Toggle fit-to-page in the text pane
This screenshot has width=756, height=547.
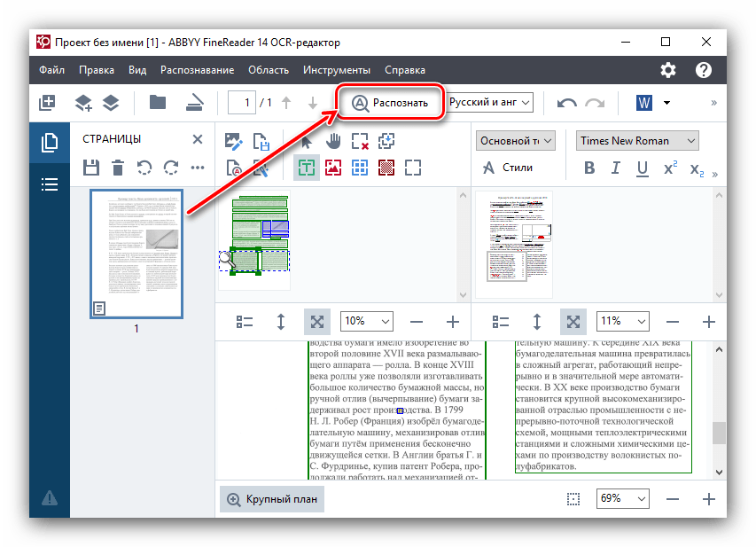pyautogui.click(x=573, y=321)
